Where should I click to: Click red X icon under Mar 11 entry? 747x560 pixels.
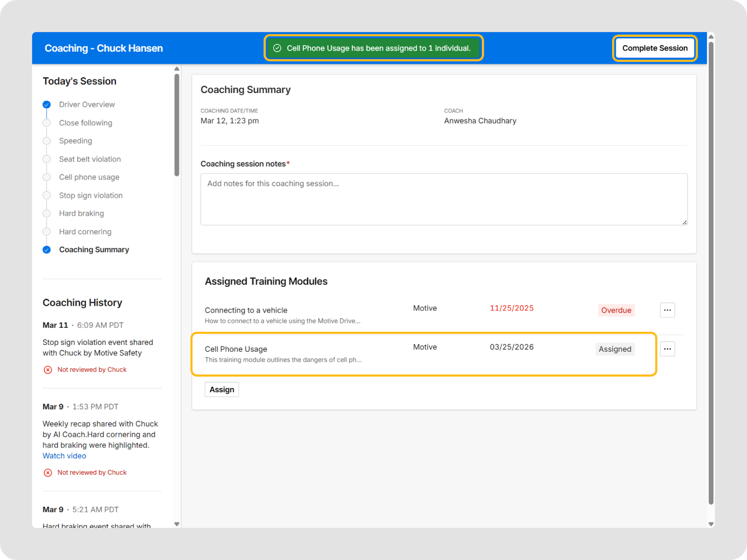[x=48, y=370]
